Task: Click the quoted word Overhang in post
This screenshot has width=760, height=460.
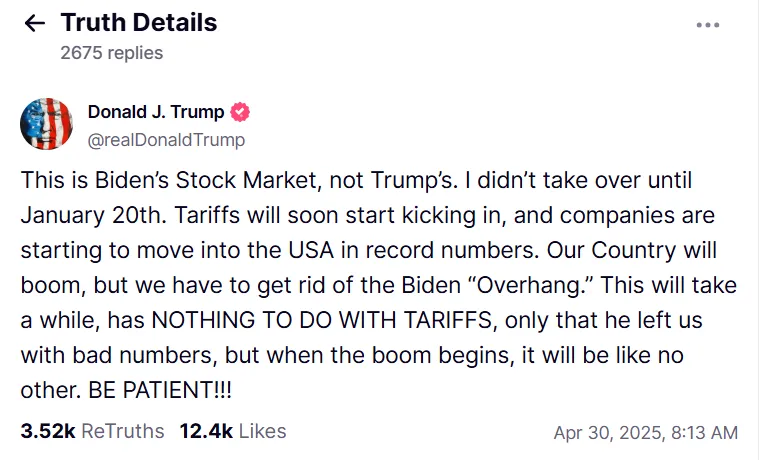Action: 532,285
